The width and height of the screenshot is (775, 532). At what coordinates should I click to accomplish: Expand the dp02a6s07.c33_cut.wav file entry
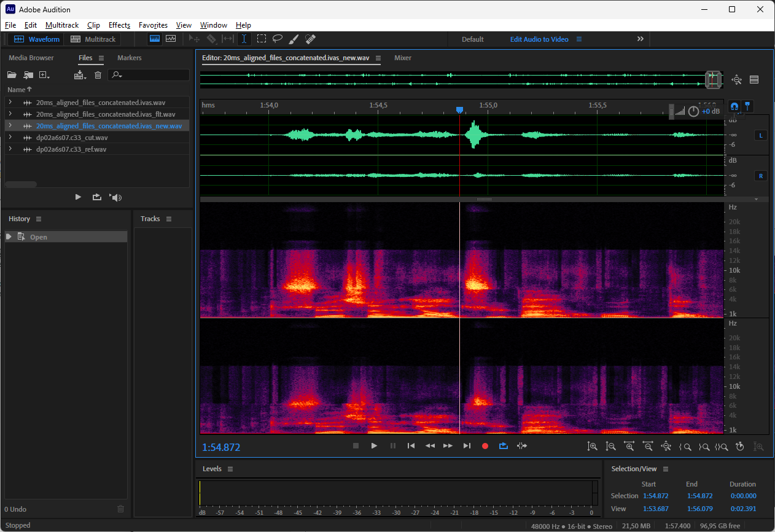[10, 138]
